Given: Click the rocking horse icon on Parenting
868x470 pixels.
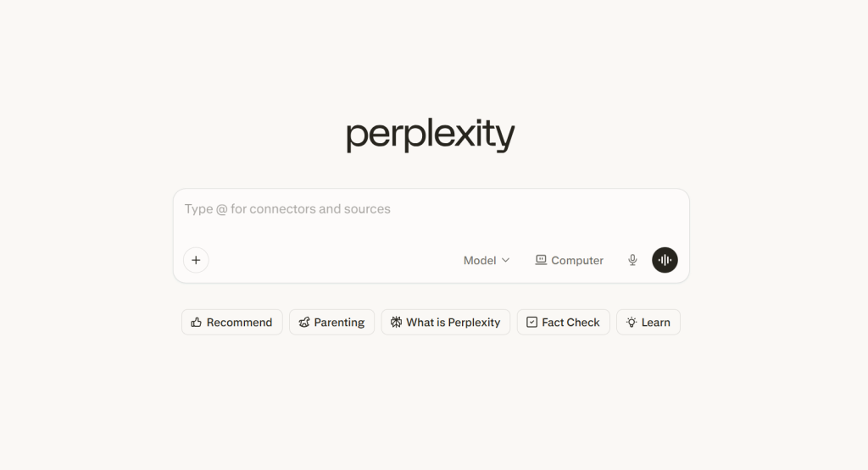Looking at the screenshot, I should click(x=304, y=322).
